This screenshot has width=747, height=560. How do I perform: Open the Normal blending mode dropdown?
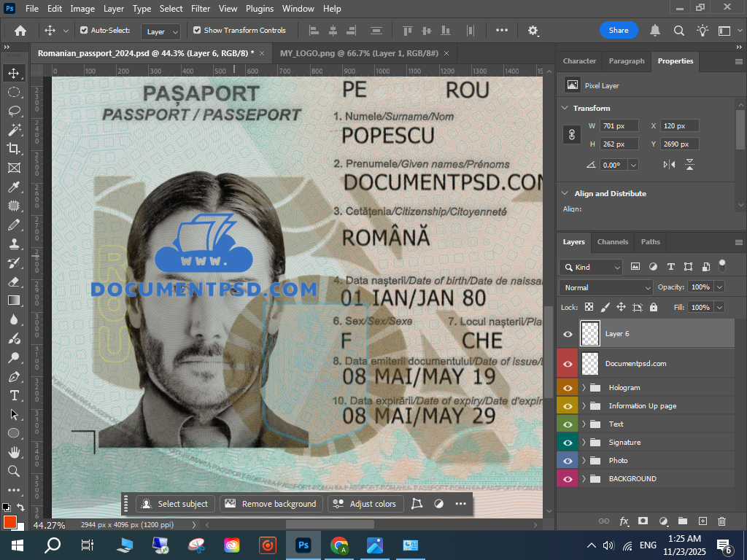pyautogui.click(x=605, y=287)
